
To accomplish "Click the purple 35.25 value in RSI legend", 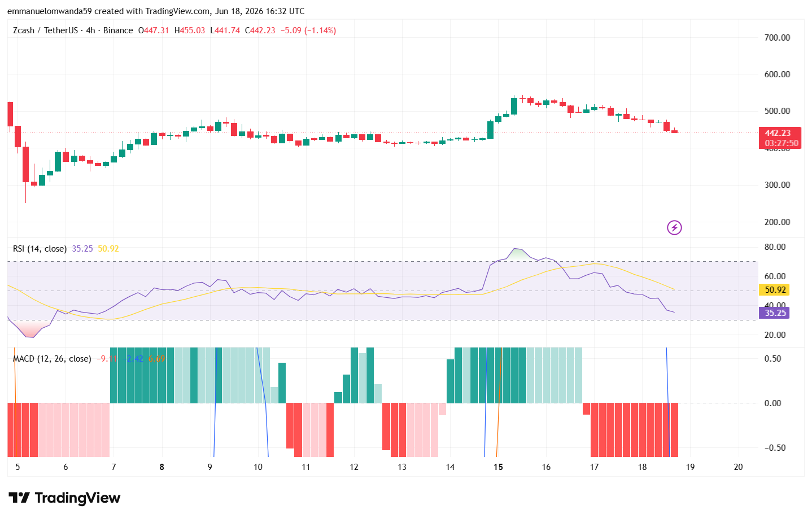I will coord(82,249).
